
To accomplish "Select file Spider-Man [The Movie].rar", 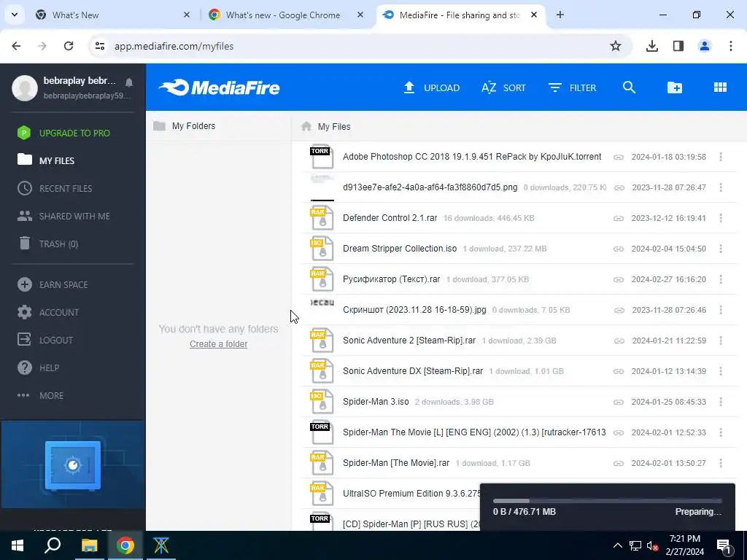I will pos(396,463).
